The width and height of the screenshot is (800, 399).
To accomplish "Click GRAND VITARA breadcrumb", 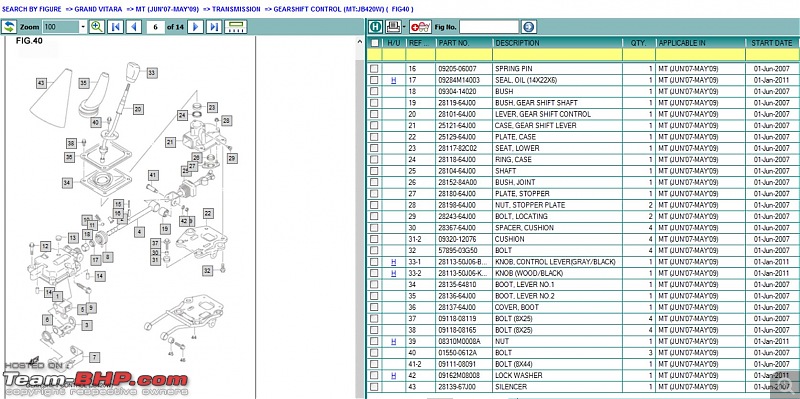I will coord(98,9).
